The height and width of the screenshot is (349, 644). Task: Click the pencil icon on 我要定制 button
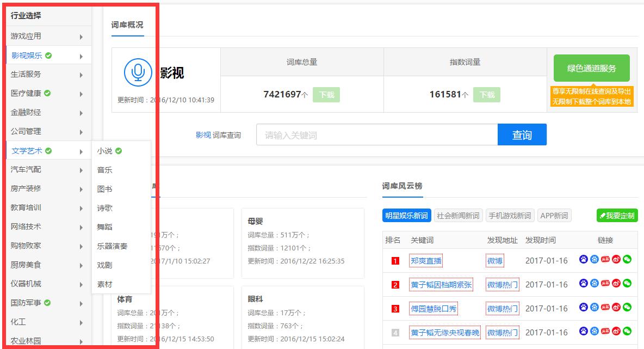click(x=602, y=215)
